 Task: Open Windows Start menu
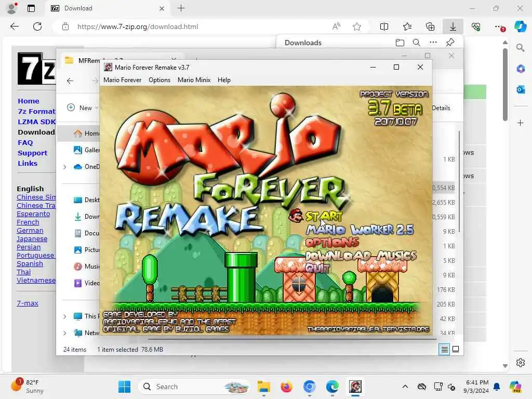pyautogui.click(x=125, y=387)
